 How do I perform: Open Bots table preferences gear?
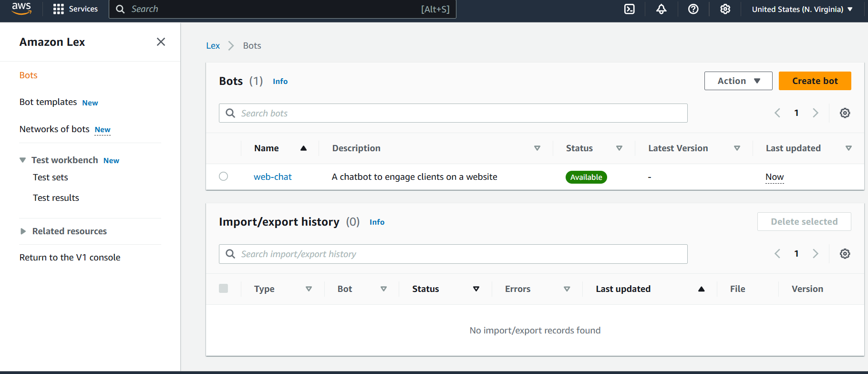(845, 113)
